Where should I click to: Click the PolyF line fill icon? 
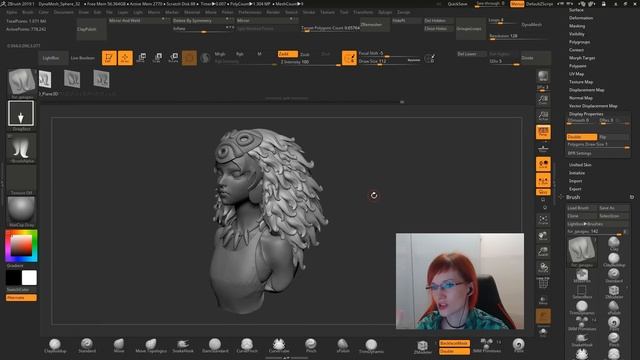pos(543,283)
